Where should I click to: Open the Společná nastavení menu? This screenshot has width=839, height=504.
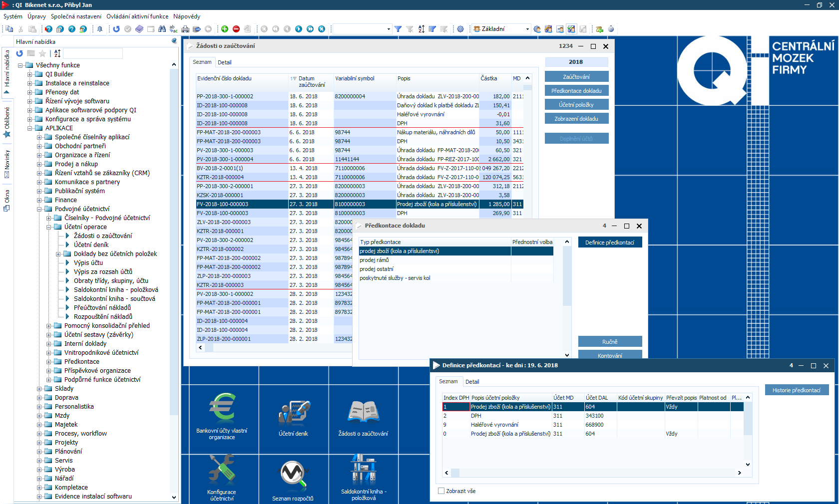click(x=76, y=16)
